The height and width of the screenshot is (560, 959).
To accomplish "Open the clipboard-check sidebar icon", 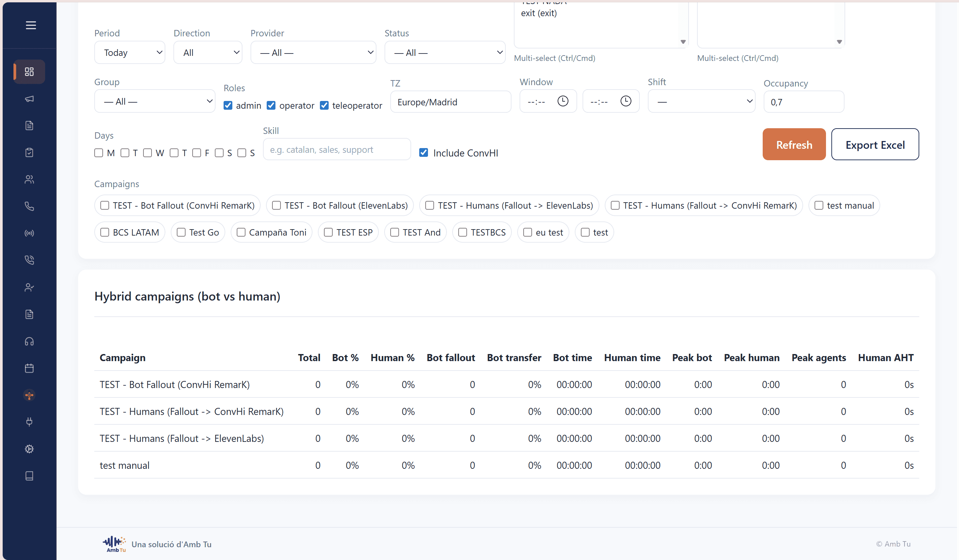I will [x=29, y=152].
